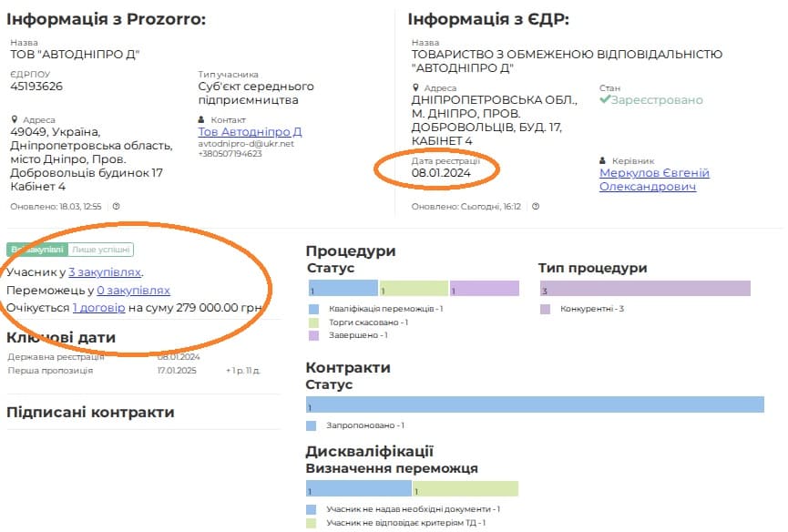Screen dimensions: 788x532
Task: Click the blue 'Запропоновано' contracts status bar
Action: (x=535, y=404)
